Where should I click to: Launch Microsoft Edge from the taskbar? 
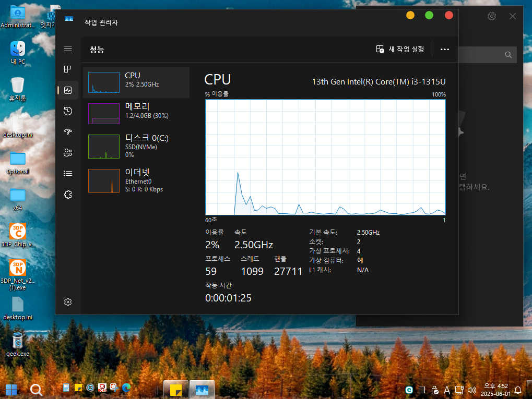[126, 388]
